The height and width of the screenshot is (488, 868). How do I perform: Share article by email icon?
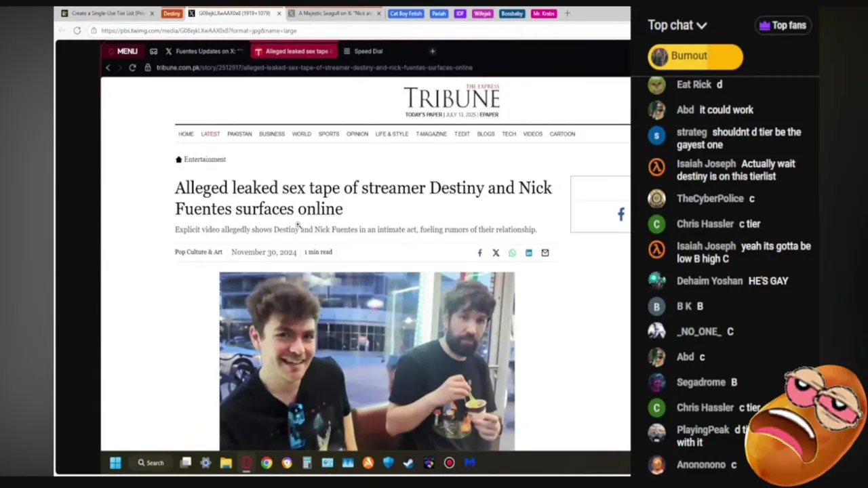(545, 253)
